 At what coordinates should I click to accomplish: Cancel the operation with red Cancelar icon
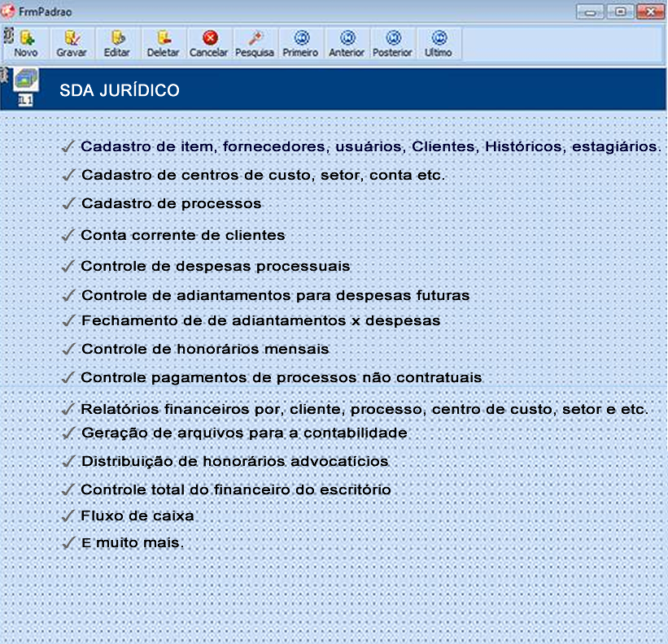click(x=209, y=44)
